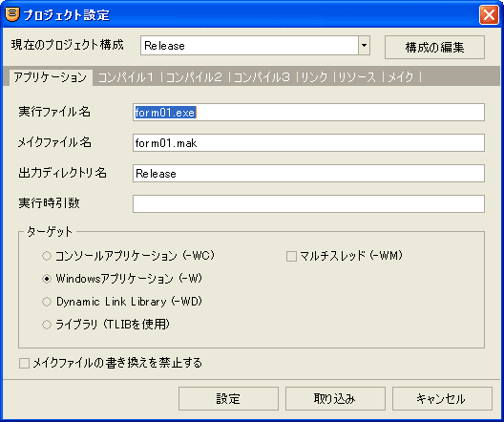Select Dynamic Link Library (-WD) radio button
This screenshot has width=504, height=422.
(47, 302)
